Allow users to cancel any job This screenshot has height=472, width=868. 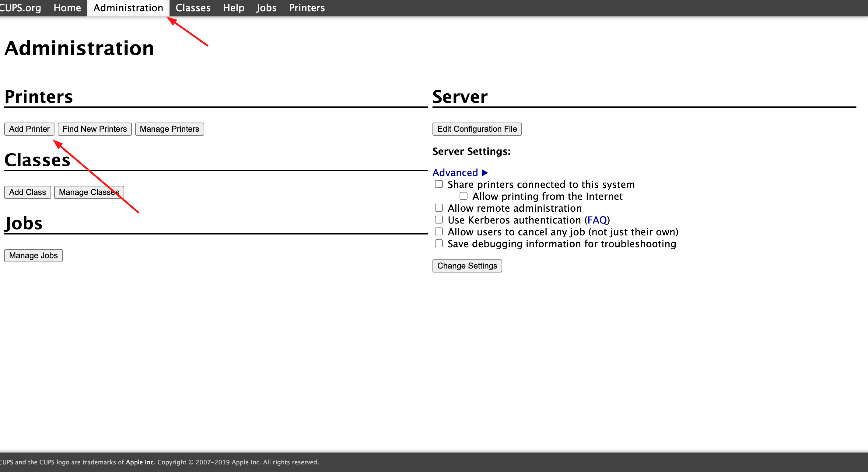point(438,231)
